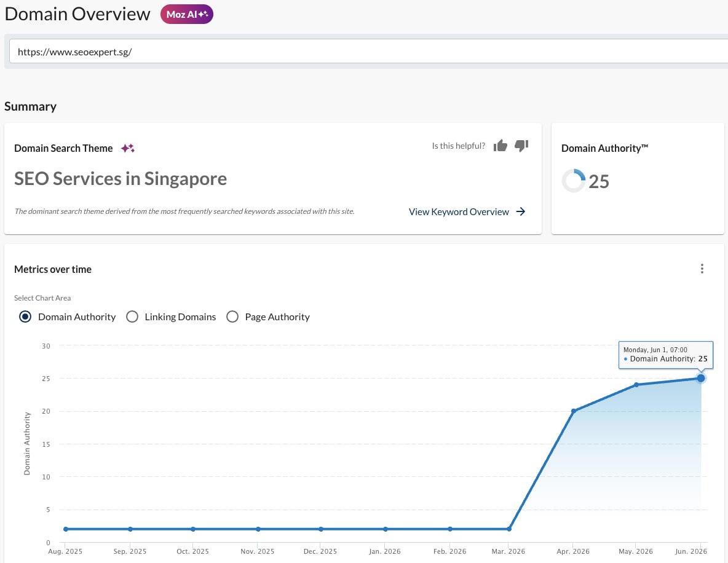Image resolution: width=728 pixels, height=563 pixels.
Task: Click the Oct. 2025 data point on chart
Action: pos(192,529)
